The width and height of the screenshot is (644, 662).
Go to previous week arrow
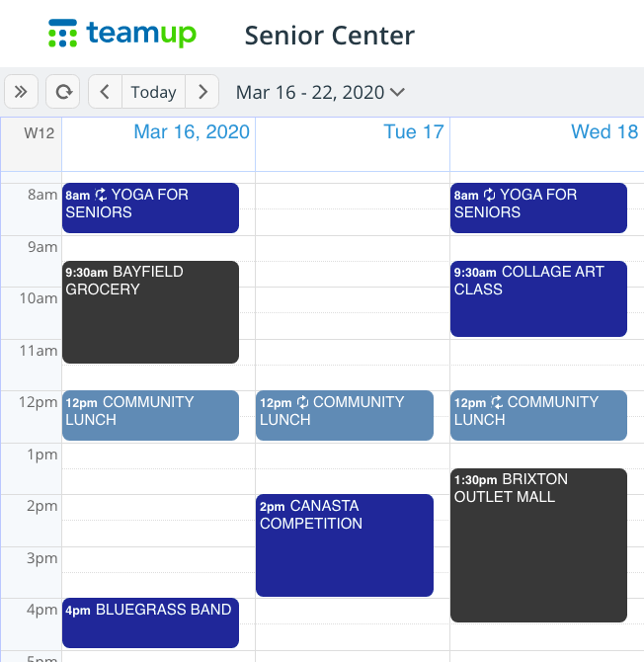click(105, 92)
